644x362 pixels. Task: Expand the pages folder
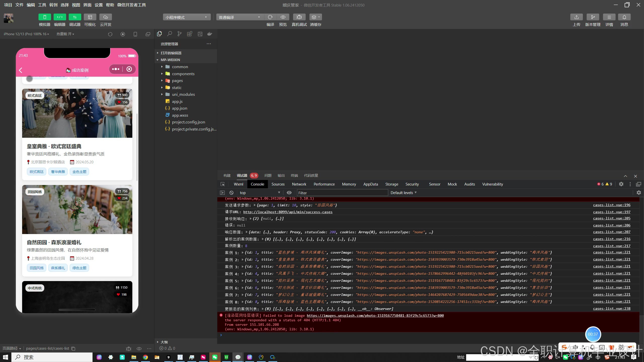pos(177,80)
